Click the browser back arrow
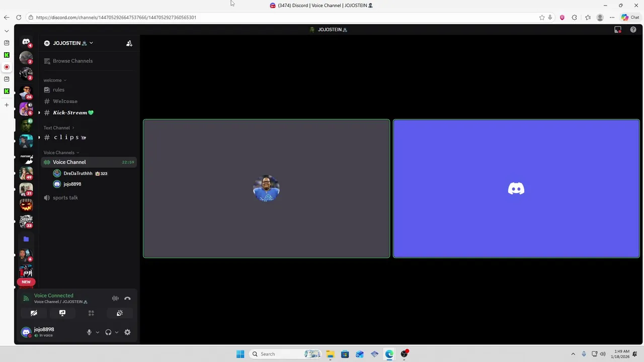The image size is (644, 362). 7,18
